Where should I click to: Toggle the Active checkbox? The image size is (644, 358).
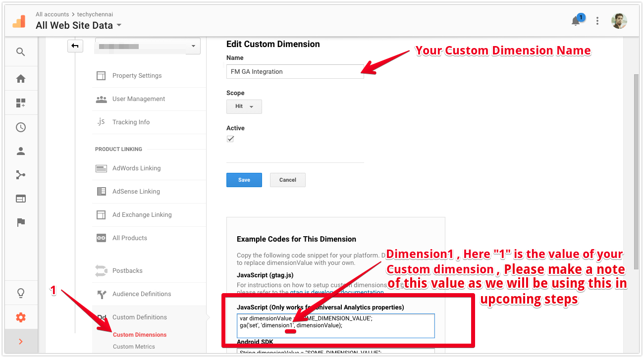230,139
